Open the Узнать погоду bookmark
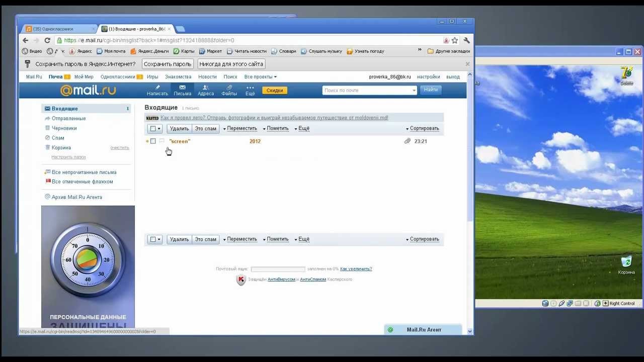Screen dimensions: 644x362 [365, 51]
